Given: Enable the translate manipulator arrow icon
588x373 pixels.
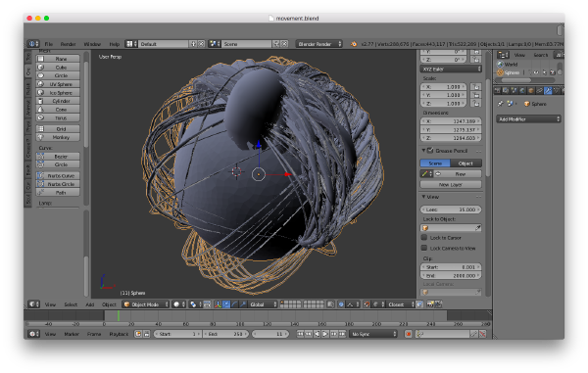Looking at the screenshot, I should coord(226,304).
